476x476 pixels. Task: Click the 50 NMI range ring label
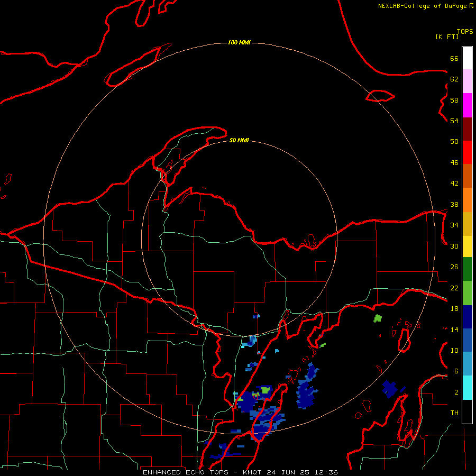click(239, 140)
